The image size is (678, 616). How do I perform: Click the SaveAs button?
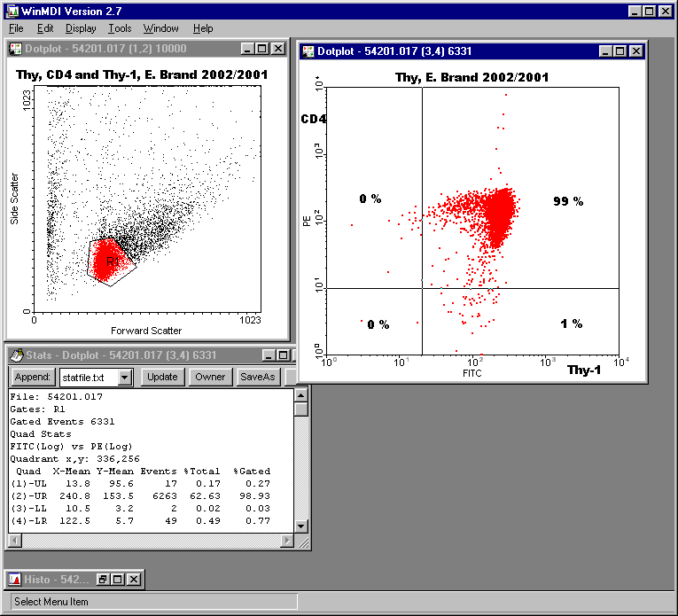(258, 377)
